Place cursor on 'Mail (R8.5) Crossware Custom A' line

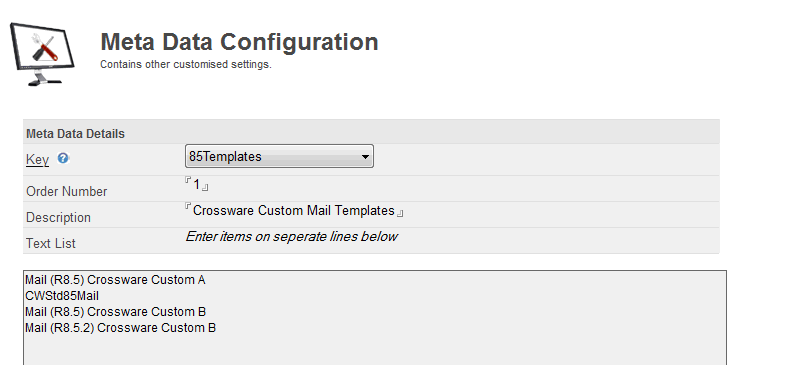(115, 280)
